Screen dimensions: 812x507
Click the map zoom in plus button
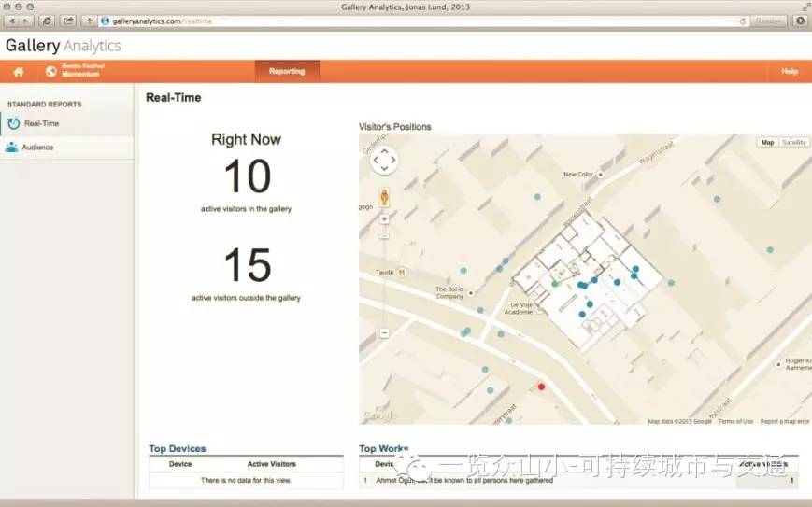[x=384, y=219]
